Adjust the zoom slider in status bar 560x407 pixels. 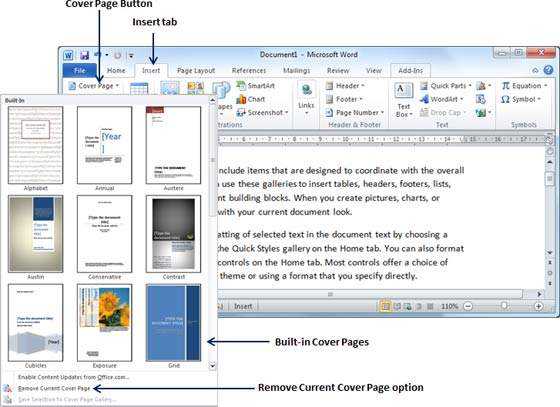pos(504,306)
